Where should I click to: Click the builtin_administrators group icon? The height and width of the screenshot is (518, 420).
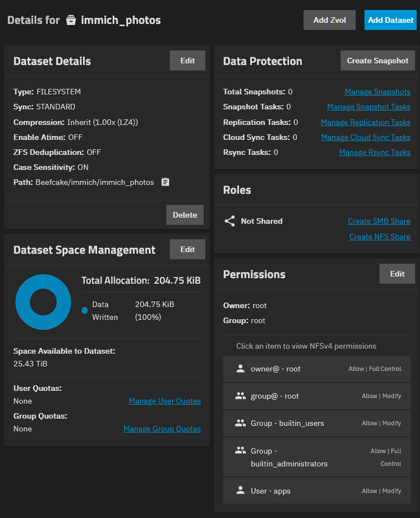click(x=240, y=451)
